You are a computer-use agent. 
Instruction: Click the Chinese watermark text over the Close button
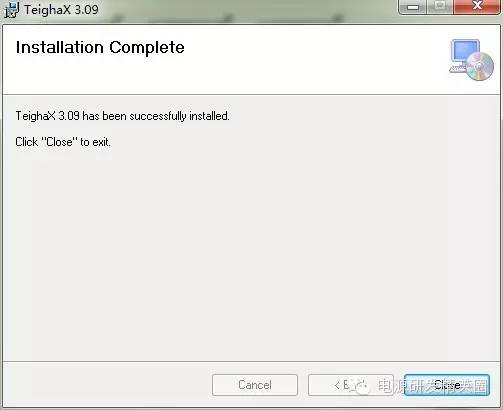pyautogui.click(x=432, y=386)
